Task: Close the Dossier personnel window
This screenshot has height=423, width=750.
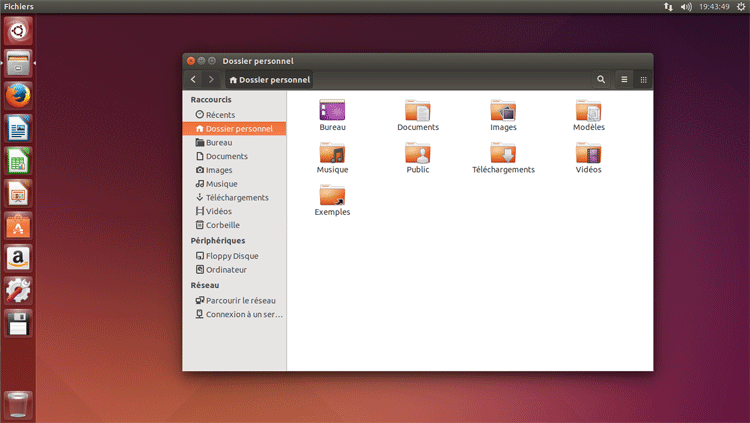Action: tap(191, 61)
